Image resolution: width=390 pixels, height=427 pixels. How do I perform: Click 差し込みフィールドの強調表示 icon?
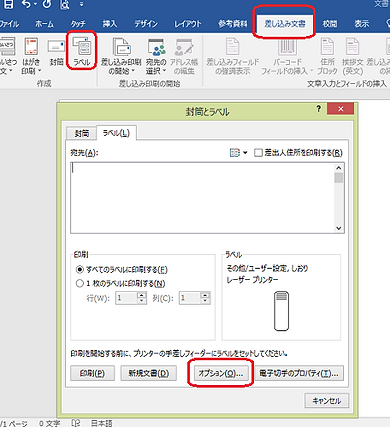(x=232, y=55)
